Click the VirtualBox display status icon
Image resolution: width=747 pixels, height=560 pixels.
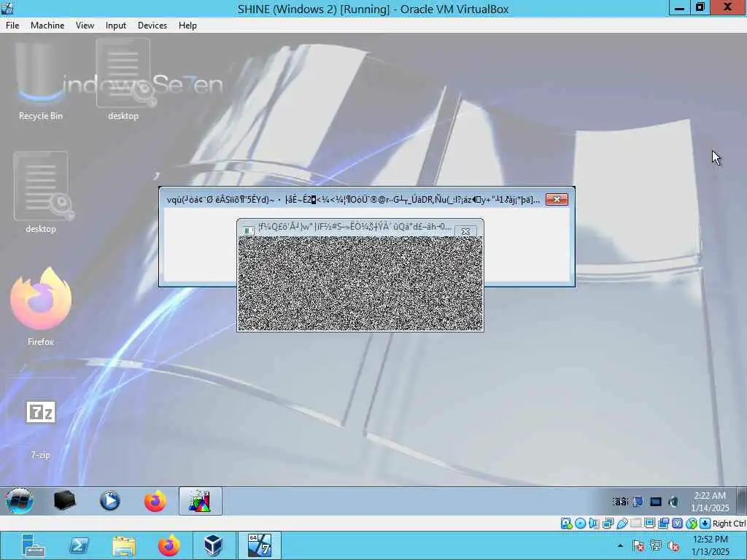click(x=650, y=524)
